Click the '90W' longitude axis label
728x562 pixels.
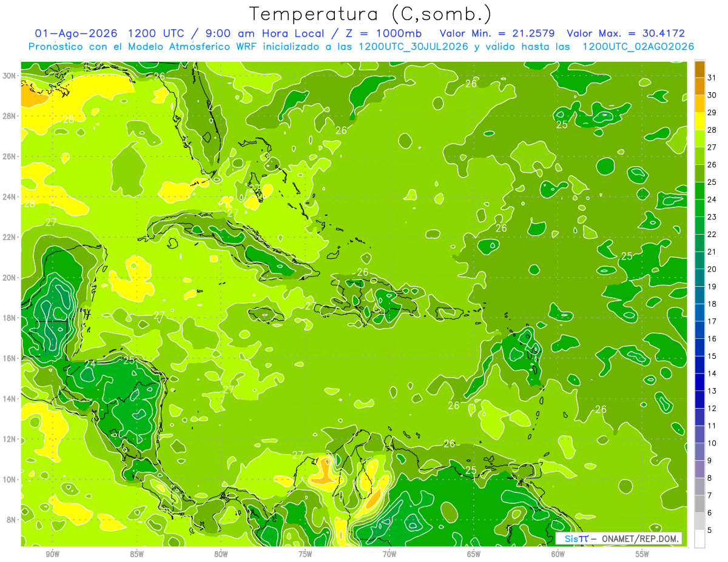click(x=52, y=554)
